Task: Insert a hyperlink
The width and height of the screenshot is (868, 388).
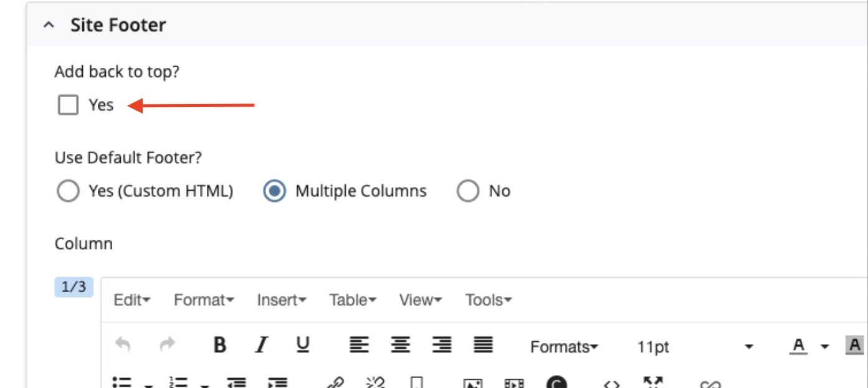Action: 336,381
